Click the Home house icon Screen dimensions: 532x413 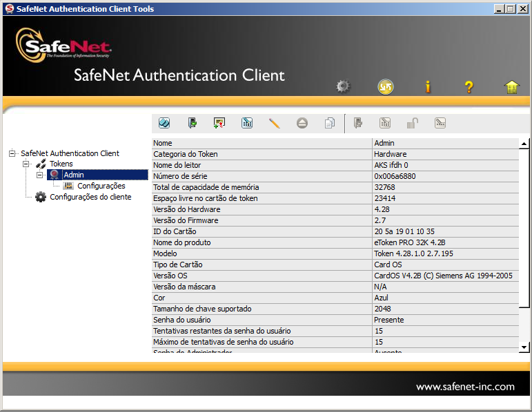click(511, 87)
